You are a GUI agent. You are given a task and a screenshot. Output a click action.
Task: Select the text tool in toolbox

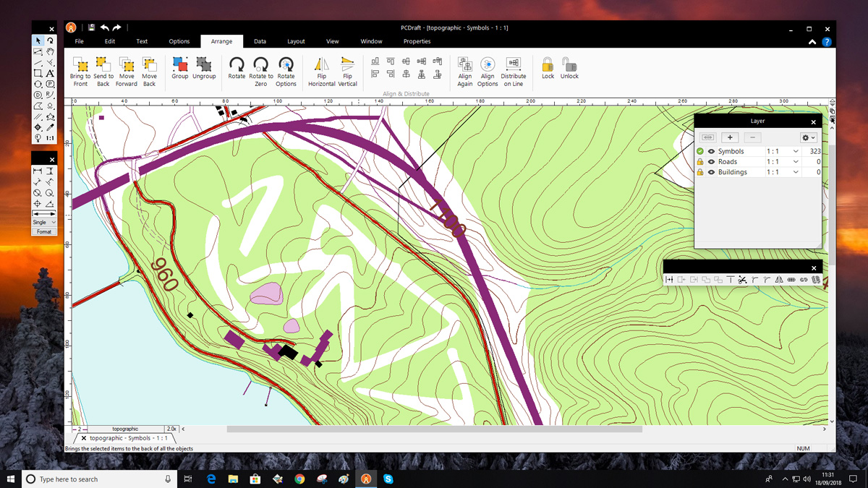(x=50, y=73)
